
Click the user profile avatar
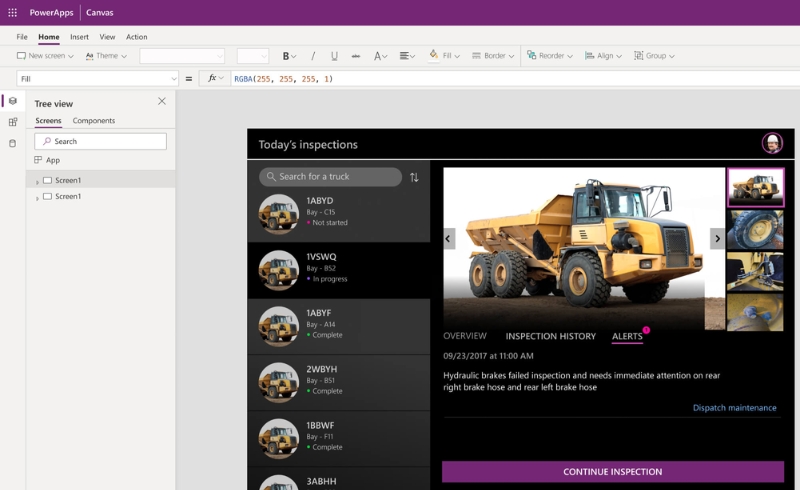point(772,143)
